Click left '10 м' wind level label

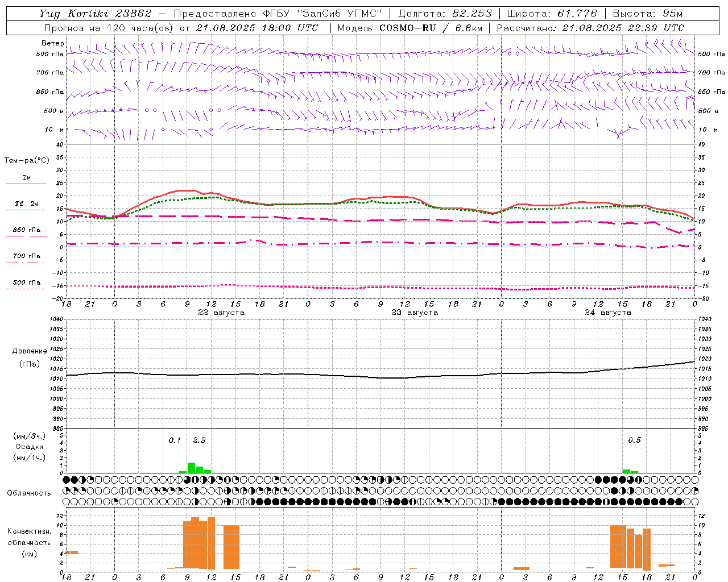click(x=55, y=130)
